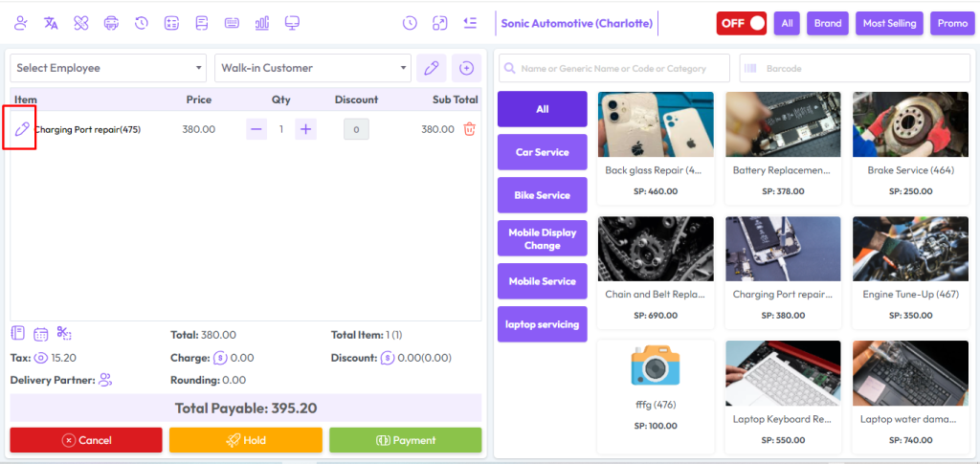Image resolution: width=980 pixels, height=464 pixels.
Task: Click the product name search field
Action: [614, 68]
